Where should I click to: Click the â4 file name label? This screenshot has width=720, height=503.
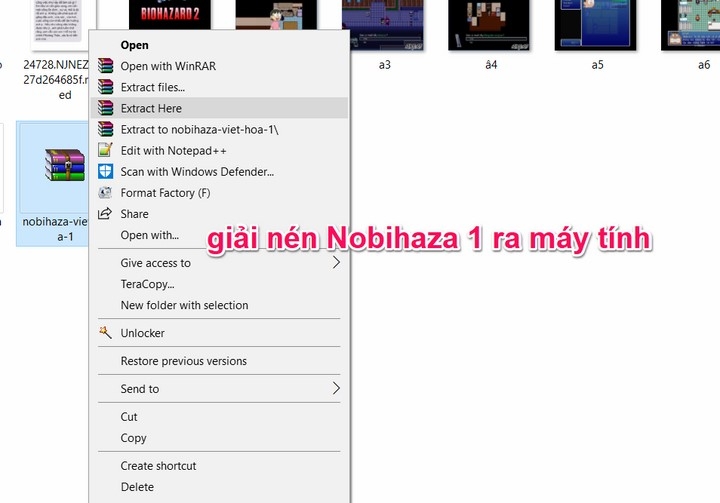[491, 65]
